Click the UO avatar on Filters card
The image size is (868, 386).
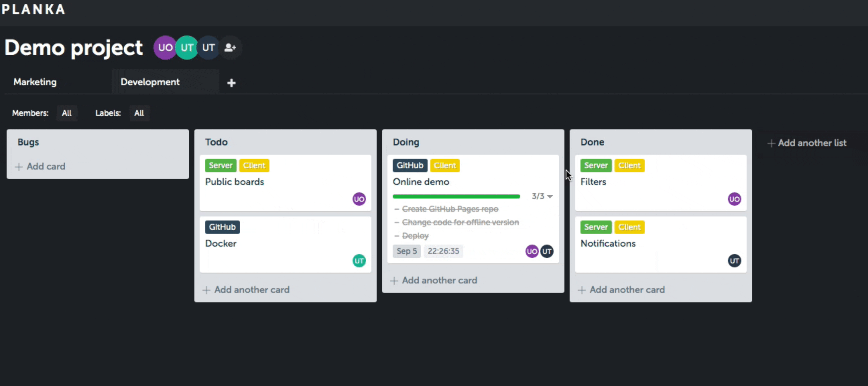(734, 199)
